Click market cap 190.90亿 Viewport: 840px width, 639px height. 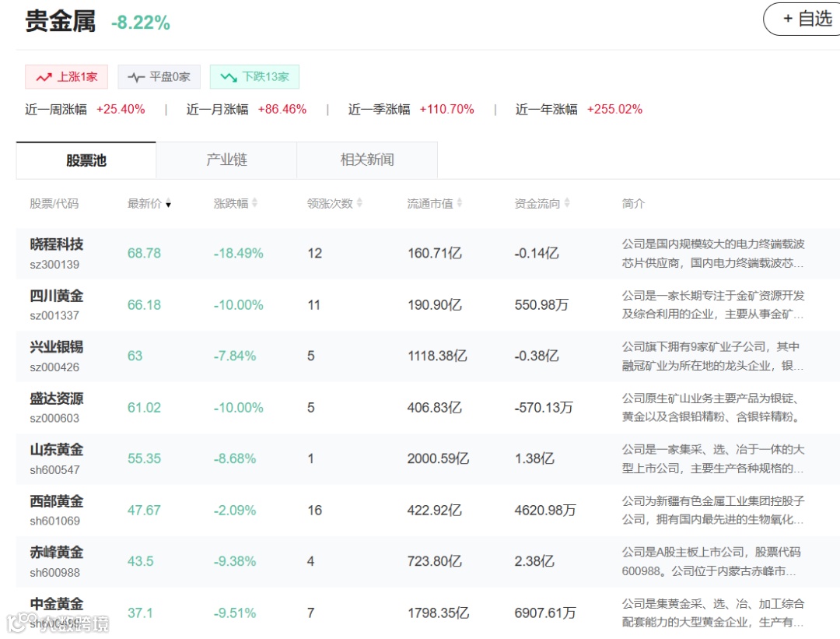pyautogui.click(x=435, y=304)
